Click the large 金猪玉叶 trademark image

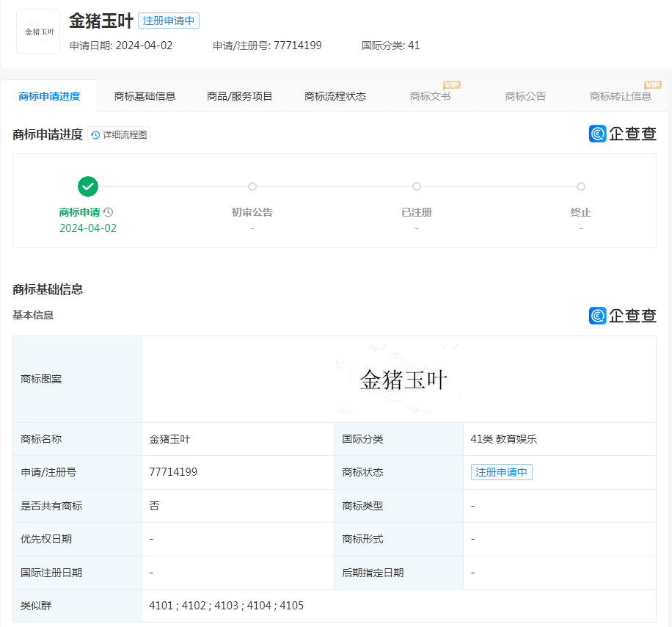(x=399, y=379)
